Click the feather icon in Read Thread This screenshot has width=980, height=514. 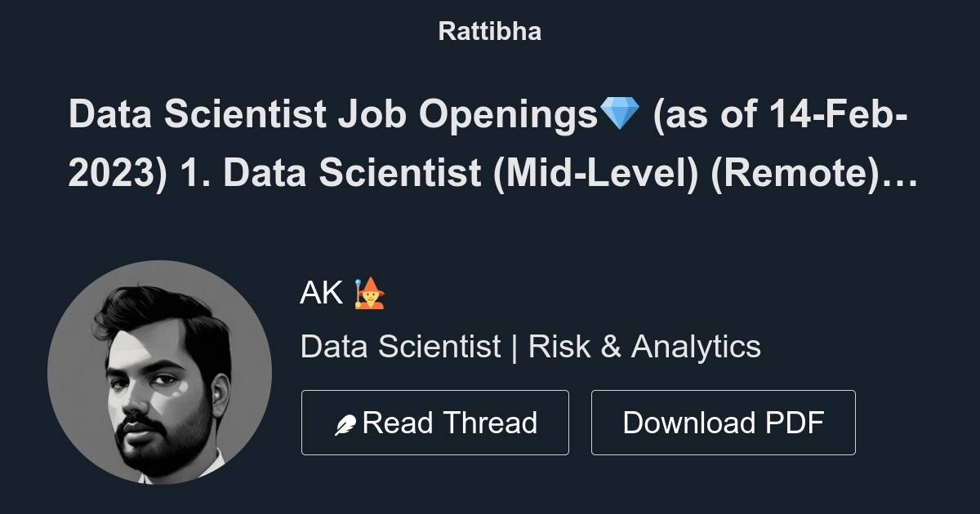pos(345,424)
